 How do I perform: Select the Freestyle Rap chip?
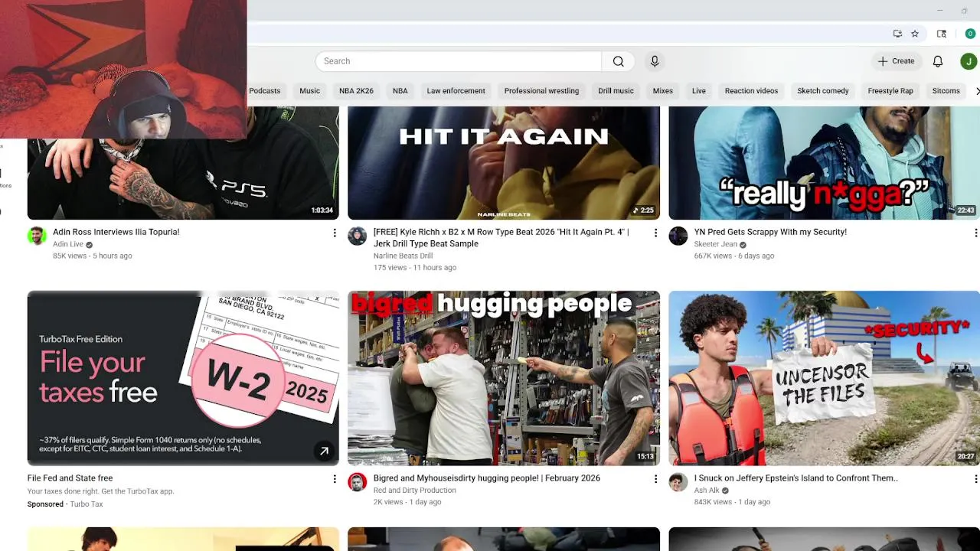[x=890, y=91]
